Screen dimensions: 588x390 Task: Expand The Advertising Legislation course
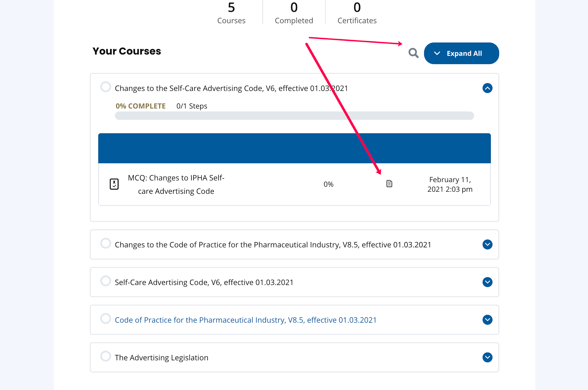click(x=487, y=357)
